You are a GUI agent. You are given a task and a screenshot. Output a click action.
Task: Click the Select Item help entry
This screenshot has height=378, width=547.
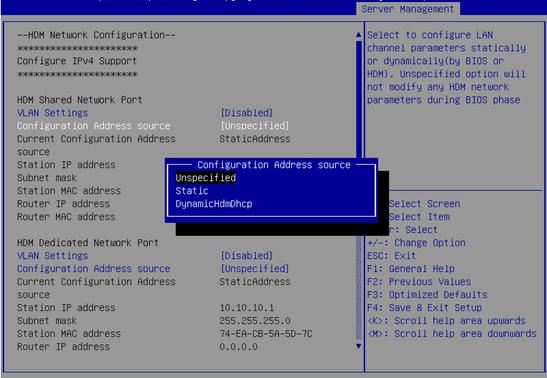[419, 217]
